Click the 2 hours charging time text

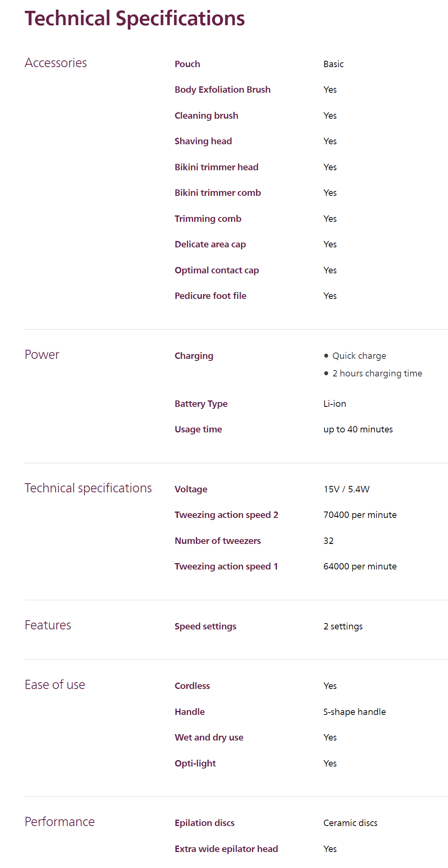click(377, 373)
